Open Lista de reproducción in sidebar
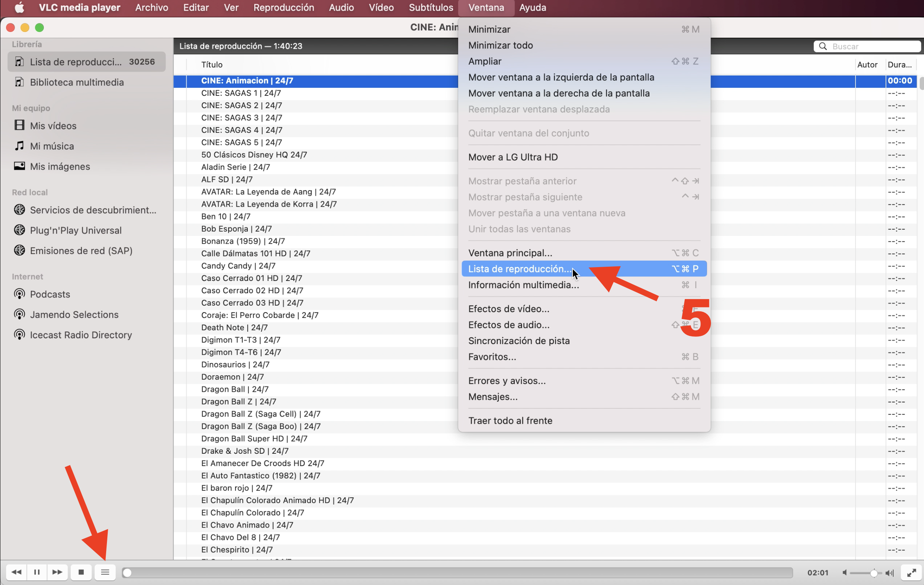The image size is (924, 585). [x=87, y=62]
